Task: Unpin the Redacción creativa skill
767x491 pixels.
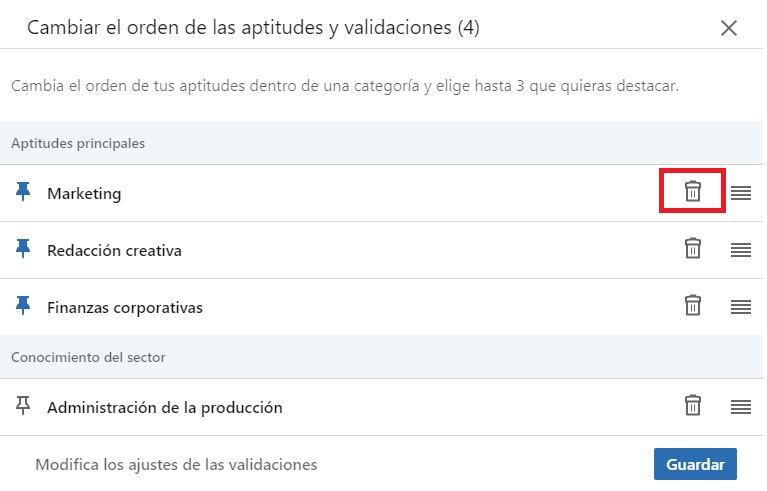Action: (x=24, y=250)
